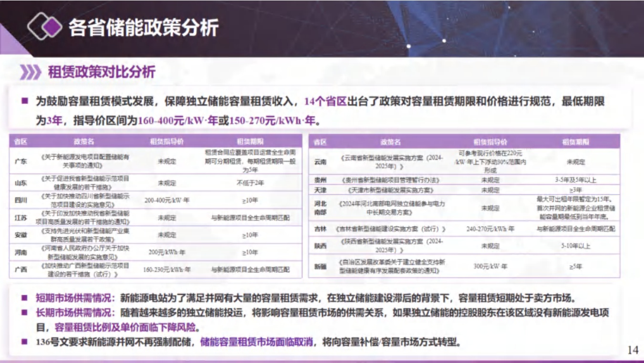Click the 安徽 province cell
This screenshot has height=363, width=644.
(x=21, y=235)
